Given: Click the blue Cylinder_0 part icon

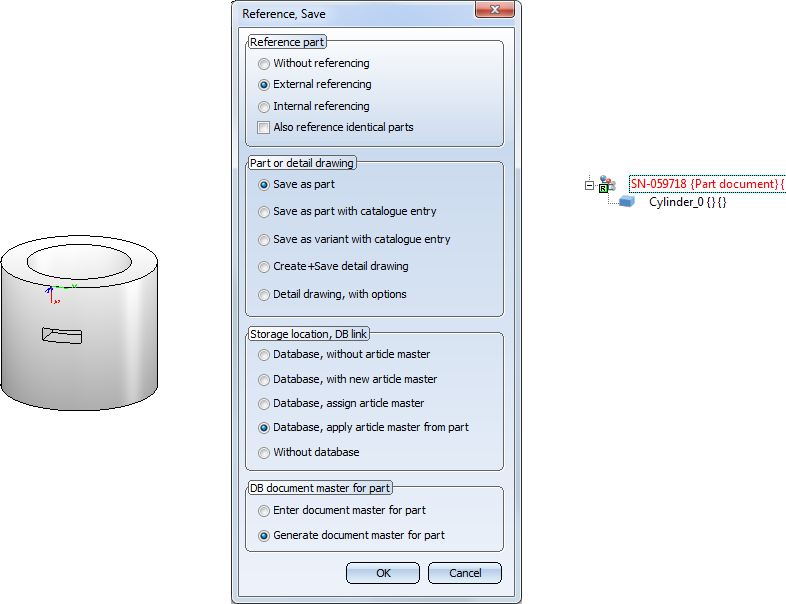Looking at the screenshot, I should (x=627, y=202).
